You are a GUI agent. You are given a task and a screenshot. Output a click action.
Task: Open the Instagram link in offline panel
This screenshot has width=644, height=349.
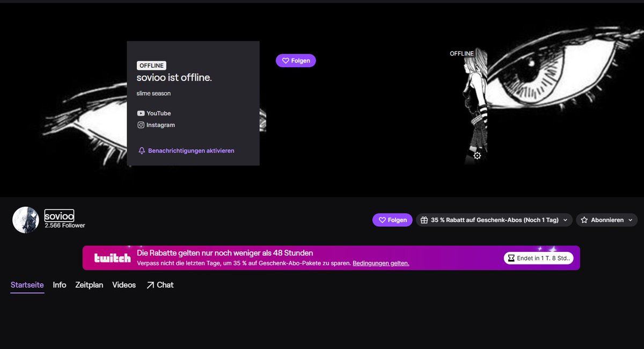pos(156,125)
